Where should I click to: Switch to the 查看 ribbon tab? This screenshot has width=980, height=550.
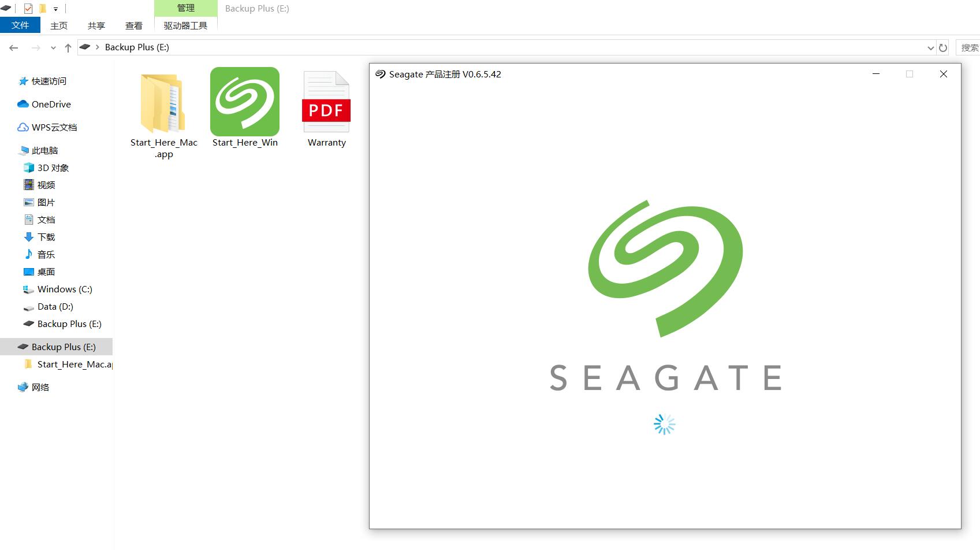[x=134, y=25]
